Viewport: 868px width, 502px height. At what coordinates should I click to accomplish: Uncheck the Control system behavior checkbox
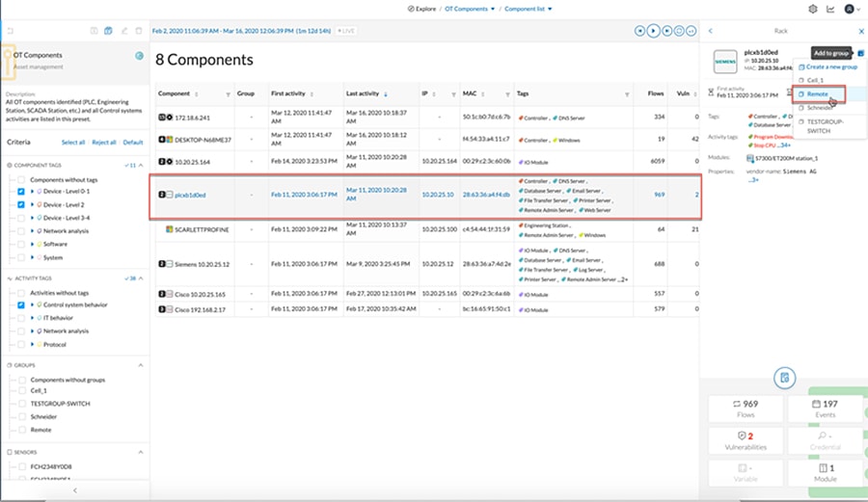[21, 304]
